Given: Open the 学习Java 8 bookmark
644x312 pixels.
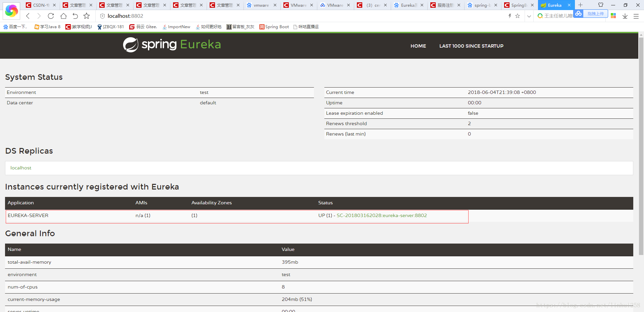Looking at the screenshot, I should [x=47, y=27].
